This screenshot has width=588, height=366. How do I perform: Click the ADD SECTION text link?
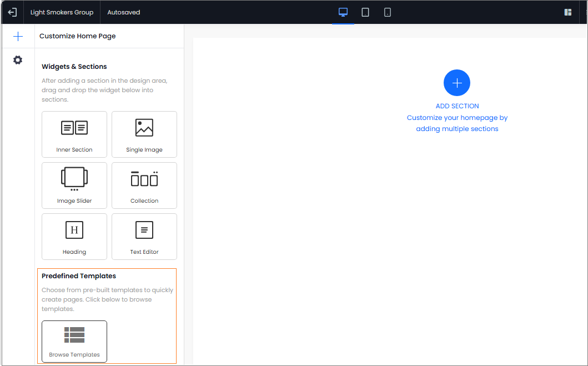click(x=457, y=106)
